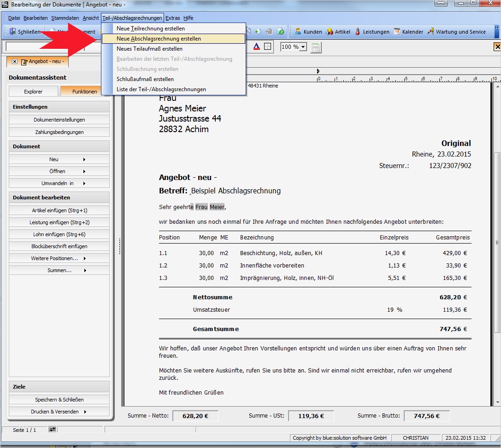Click the tab-stop arrows icon in status bar
The image size is (501, 448).
tap(52, 430)
